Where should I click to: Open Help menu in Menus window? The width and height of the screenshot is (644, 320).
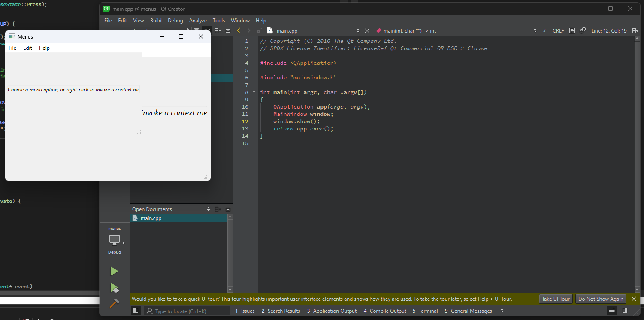[x=44, y=48]
